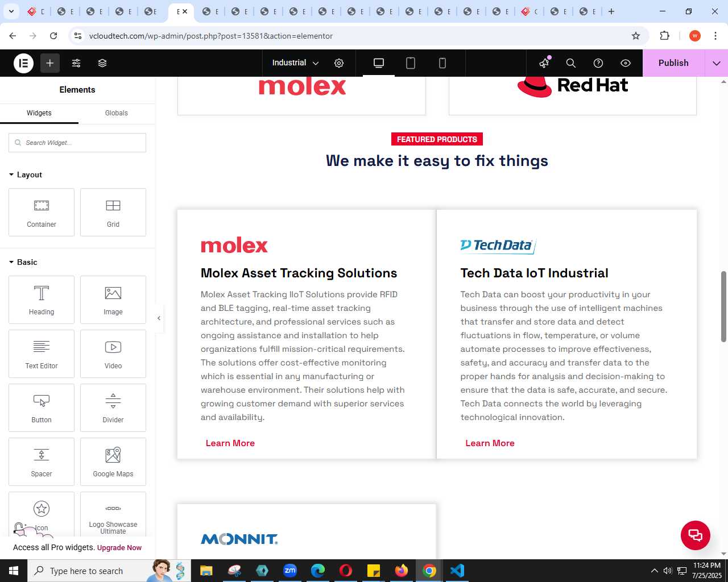Select the Google Maps widget
The image size is (728, 582).
coord(113,462)
